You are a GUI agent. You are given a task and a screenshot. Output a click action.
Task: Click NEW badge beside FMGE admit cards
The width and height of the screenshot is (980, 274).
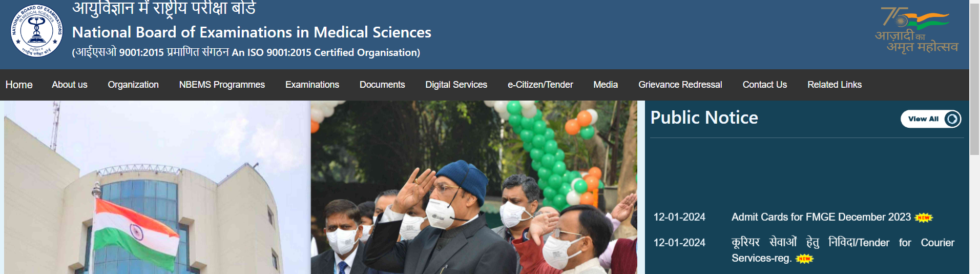point(924,218)
